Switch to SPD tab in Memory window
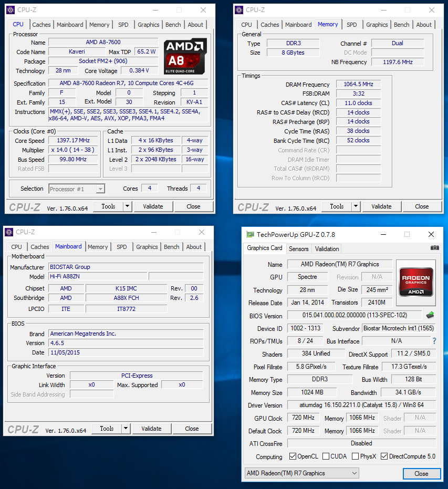The image size is (448, 489). [352, 25]
